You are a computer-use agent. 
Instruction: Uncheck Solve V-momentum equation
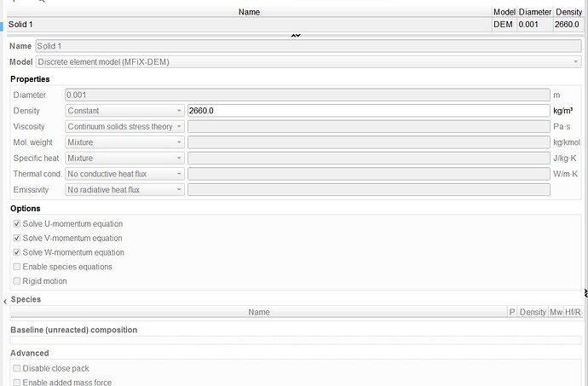coord(17,238)
